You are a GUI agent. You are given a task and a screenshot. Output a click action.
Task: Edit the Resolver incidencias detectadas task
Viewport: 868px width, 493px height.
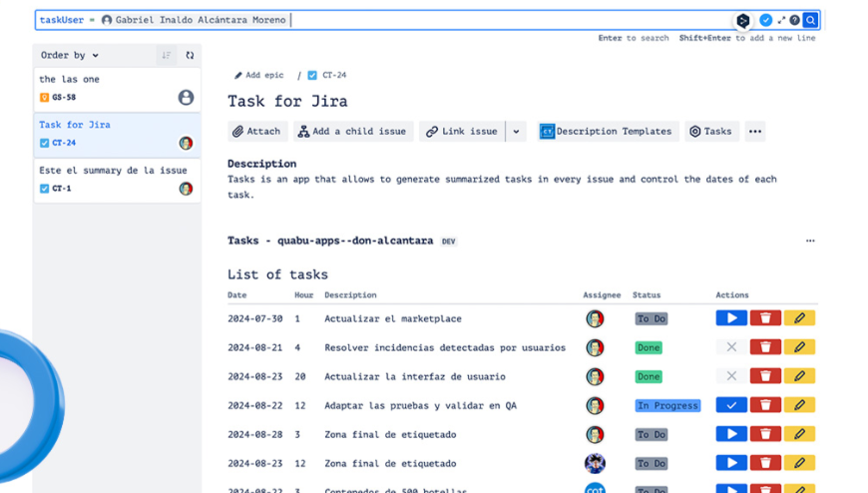(799, 347)
